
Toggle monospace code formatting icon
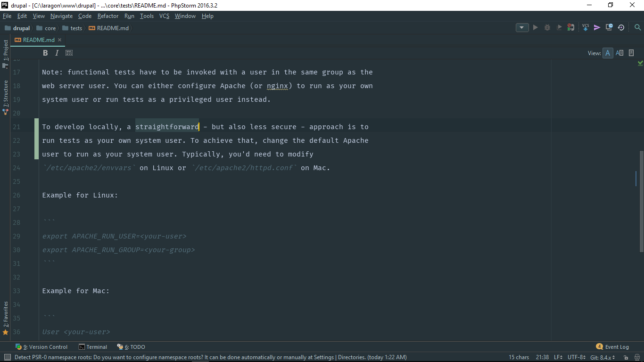pos(69,53)
